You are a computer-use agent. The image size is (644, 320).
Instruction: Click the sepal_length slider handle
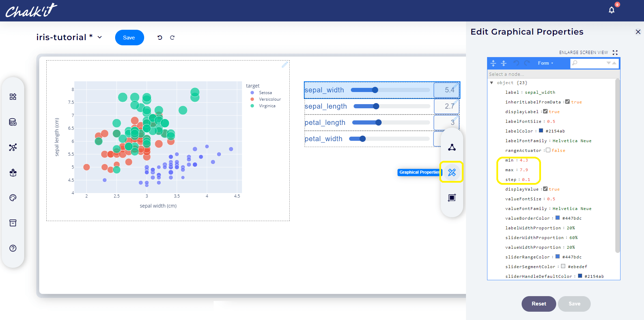tap(376, 106)
